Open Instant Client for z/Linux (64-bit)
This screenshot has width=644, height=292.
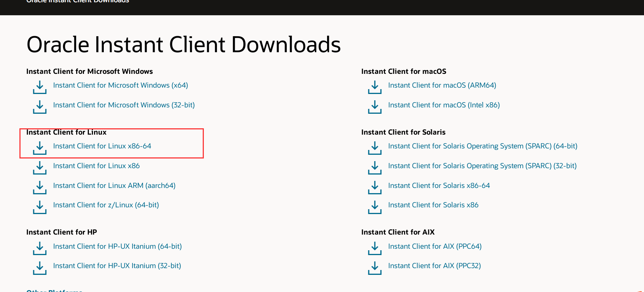point(106,205)
